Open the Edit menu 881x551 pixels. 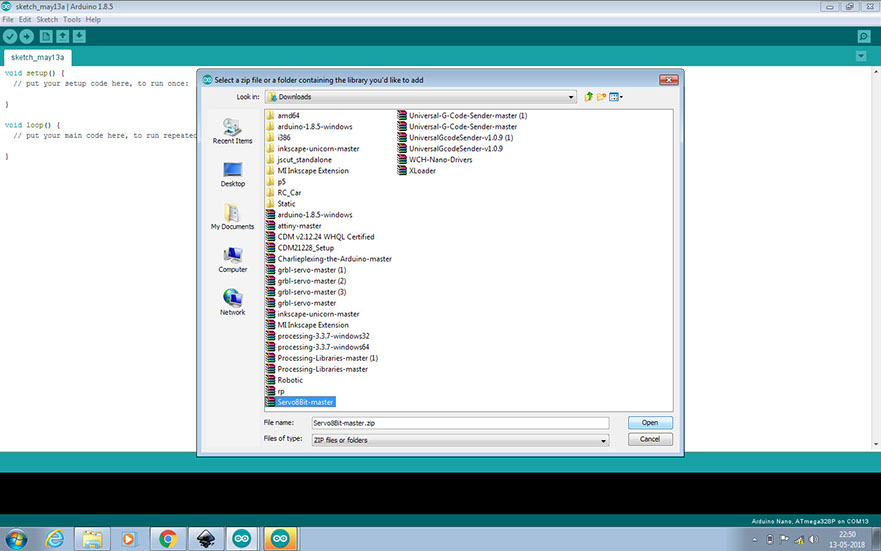pos(25,19)
